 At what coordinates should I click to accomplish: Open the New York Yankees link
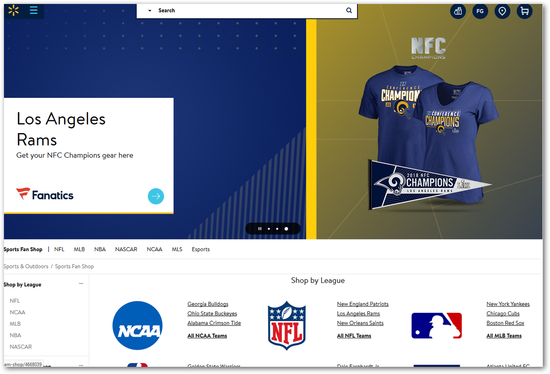[508, 304]
